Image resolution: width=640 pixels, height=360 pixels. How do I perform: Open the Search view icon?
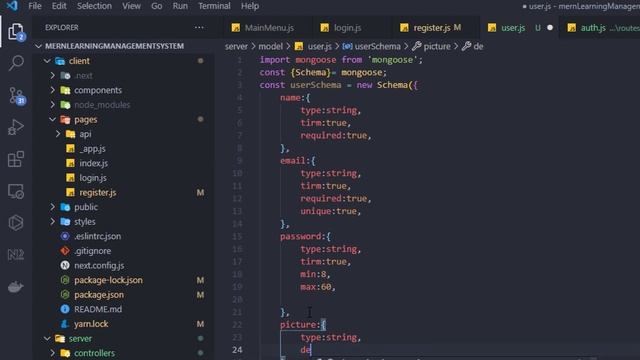point(16,63)
